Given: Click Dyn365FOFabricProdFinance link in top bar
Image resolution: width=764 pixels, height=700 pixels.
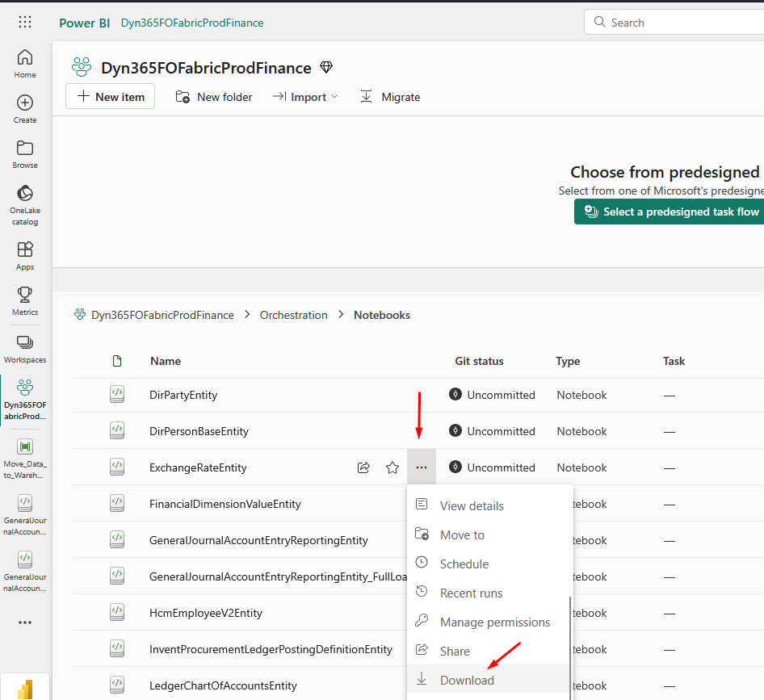Looking at the screenshot, I should pos(192,23).
